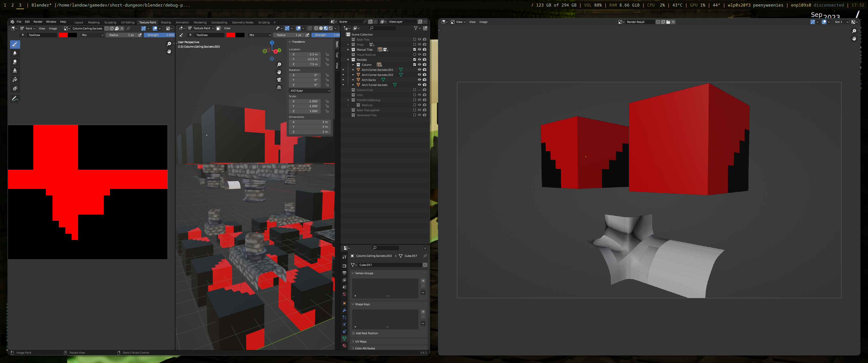This screenshot has width=868, height=363.
Task: Adjust the brush Strength slider to a new value
Action: pyautogui.click(x=159, y=35)
